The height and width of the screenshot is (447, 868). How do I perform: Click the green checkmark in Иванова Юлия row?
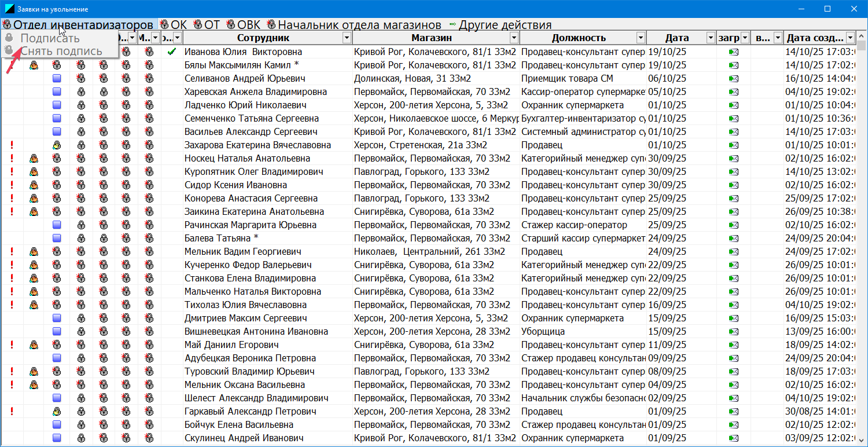tap(171, 52)
